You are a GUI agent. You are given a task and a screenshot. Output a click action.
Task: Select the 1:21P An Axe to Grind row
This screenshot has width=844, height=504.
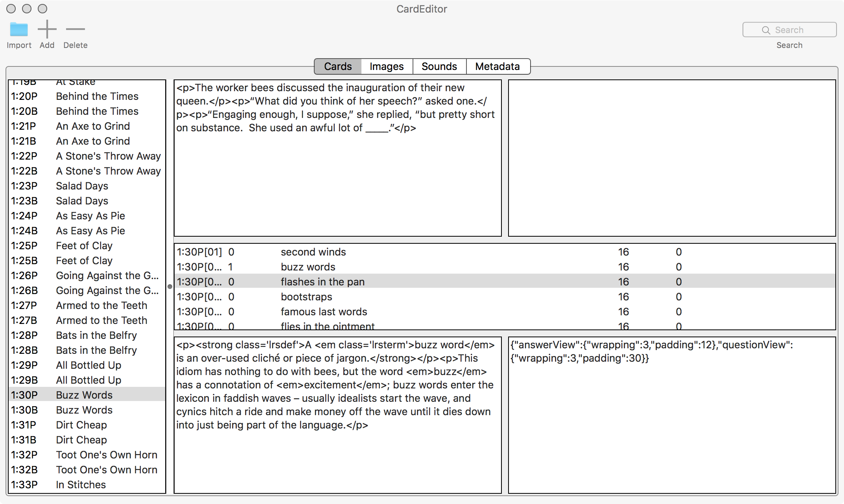tap(87, 126)
